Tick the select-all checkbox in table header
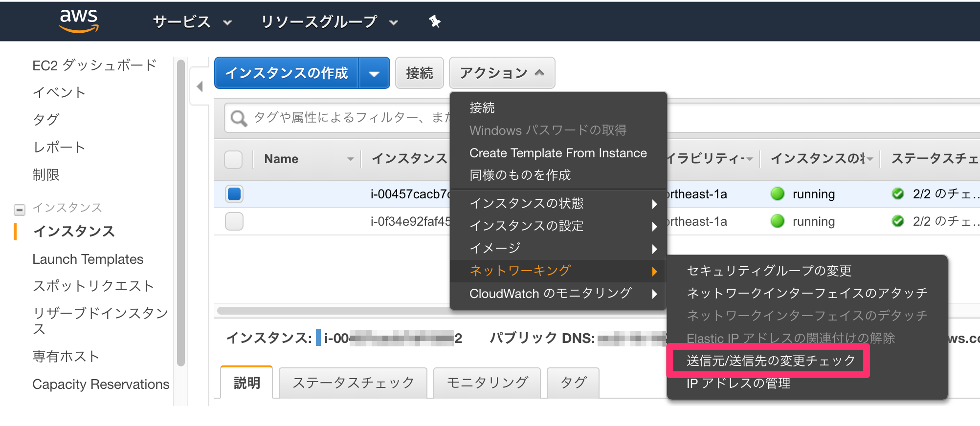Image resolution: width=980 pixels, height=426 pixels. click(233, 159)
